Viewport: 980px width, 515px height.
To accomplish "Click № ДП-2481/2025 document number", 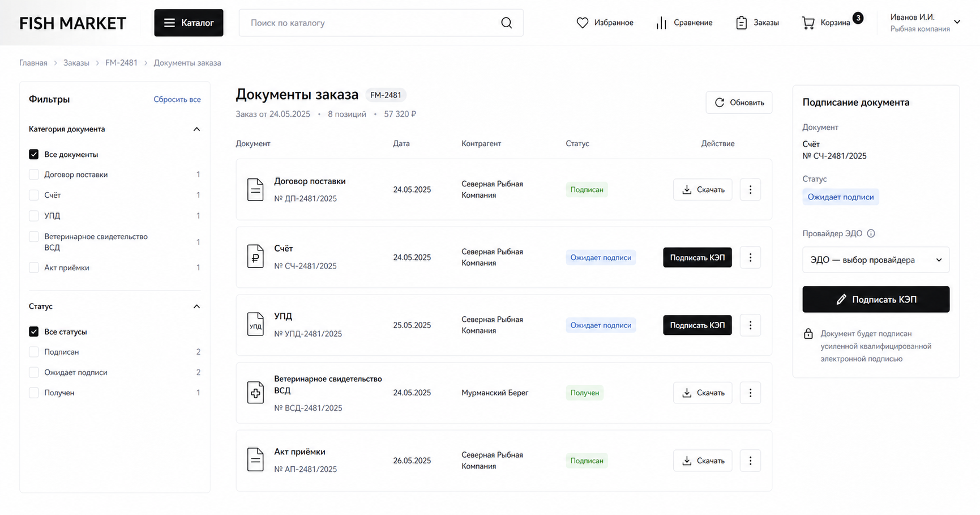I will tap(306, 199).
